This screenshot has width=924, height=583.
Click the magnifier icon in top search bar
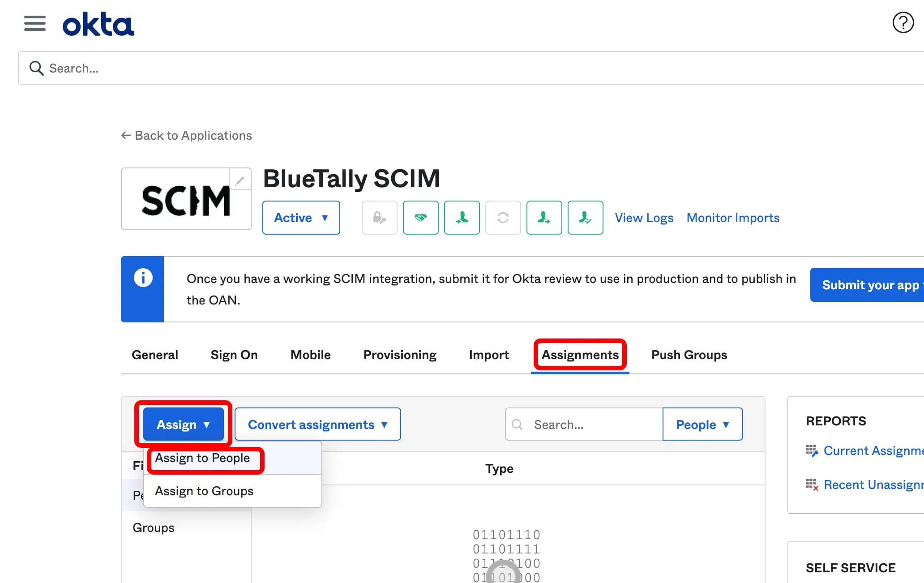(36, 68)
